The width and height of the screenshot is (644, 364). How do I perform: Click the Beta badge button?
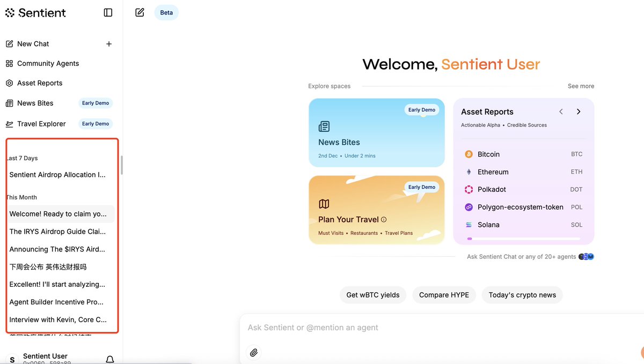pos(166,12)
